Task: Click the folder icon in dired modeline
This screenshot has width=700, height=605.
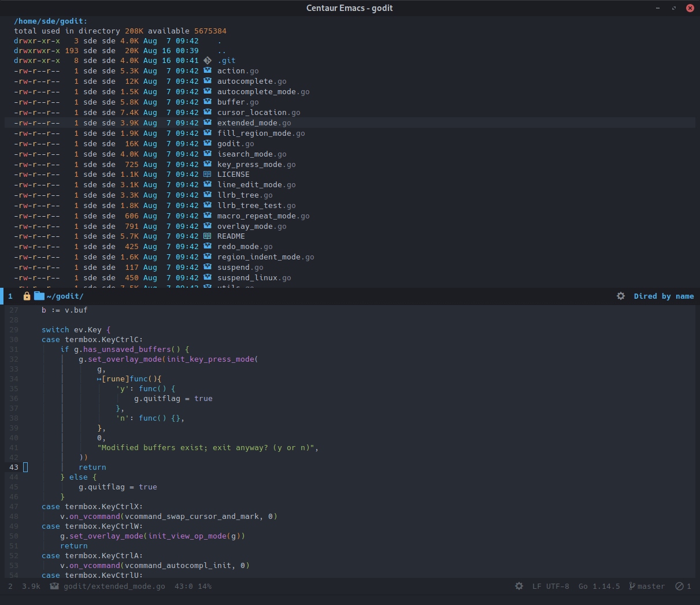Action: 39,296
